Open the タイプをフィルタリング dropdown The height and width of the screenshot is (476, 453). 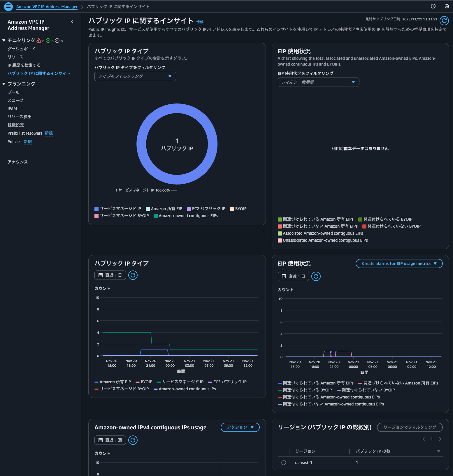pyautogui.click(x=135, y=76)
